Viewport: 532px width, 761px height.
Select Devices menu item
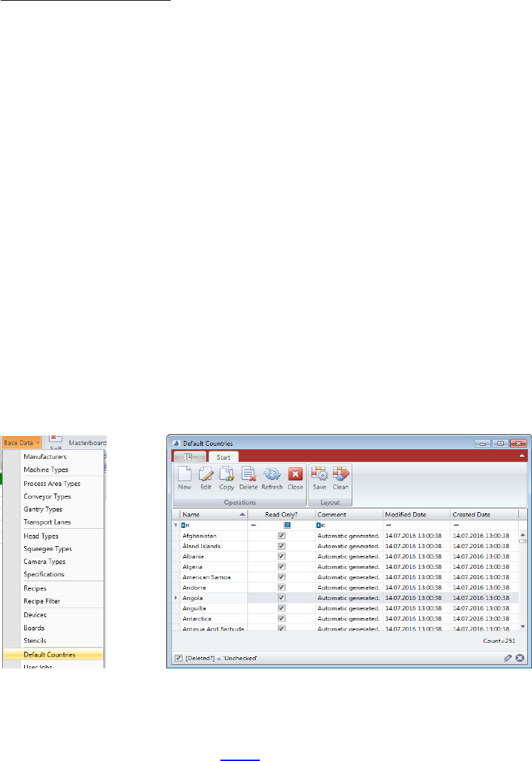pos(35,615)
